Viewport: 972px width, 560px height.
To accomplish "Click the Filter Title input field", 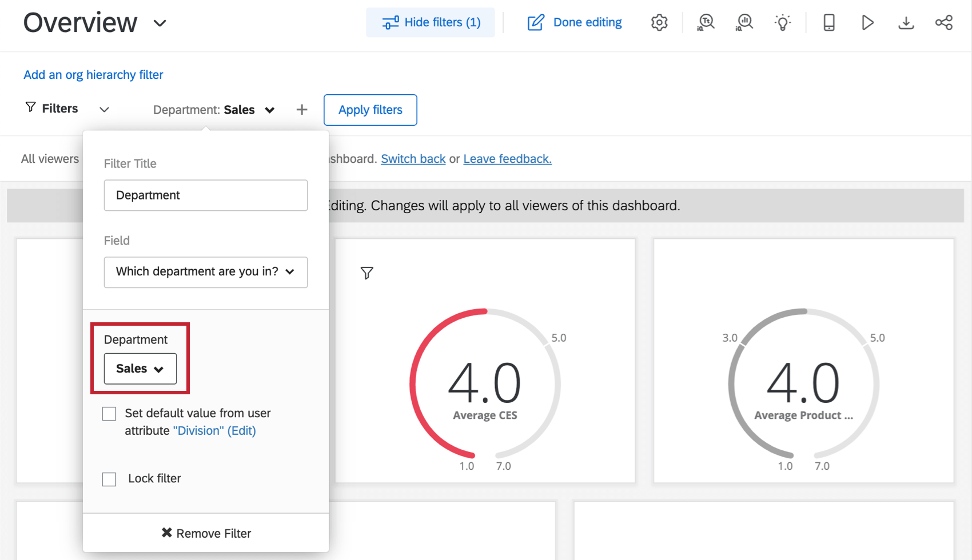I will [x=205, y=195].
